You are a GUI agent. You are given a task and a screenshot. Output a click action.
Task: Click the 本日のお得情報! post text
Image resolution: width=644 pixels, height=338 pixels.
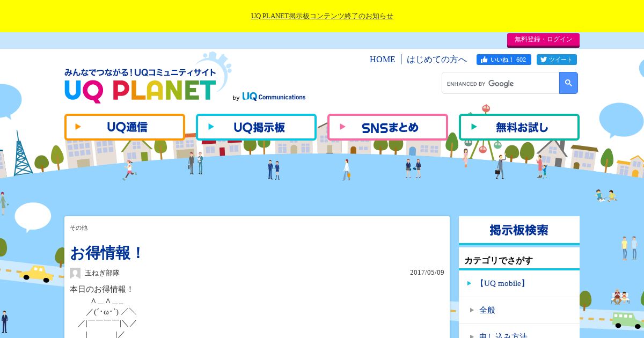click(101, 289)
